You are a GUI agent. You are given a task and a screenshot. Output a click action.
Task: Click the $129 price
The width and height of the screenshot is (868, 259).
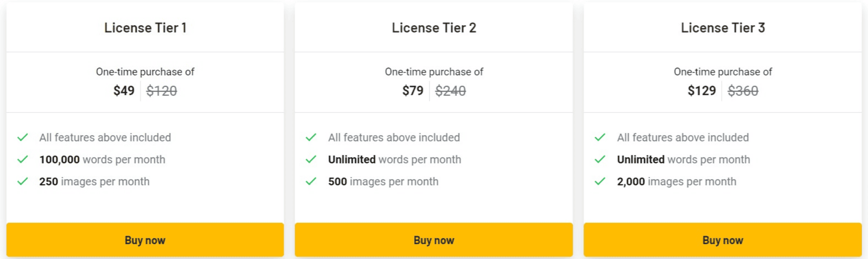click(x=702, y=91)
